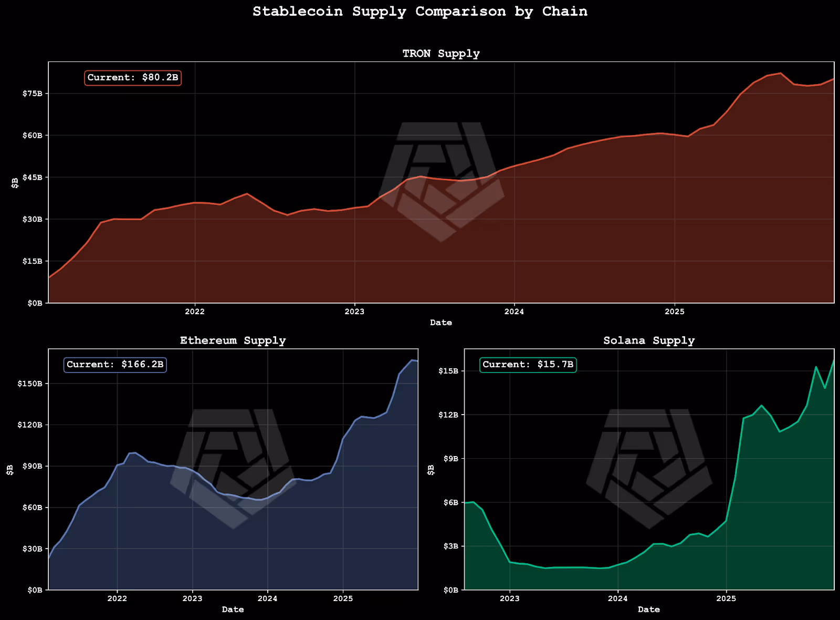This screenshot has width=840, height=620.
Task: Select the '$30B' tick on TRON chart
Action: (33, 219)
